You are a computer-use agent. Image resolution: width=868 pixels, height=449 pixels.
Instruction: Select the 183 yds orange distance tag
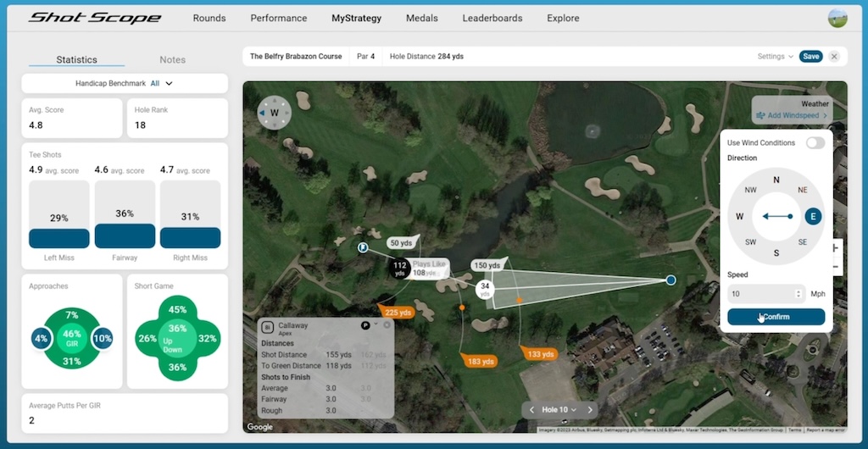[x=479, y=361]
